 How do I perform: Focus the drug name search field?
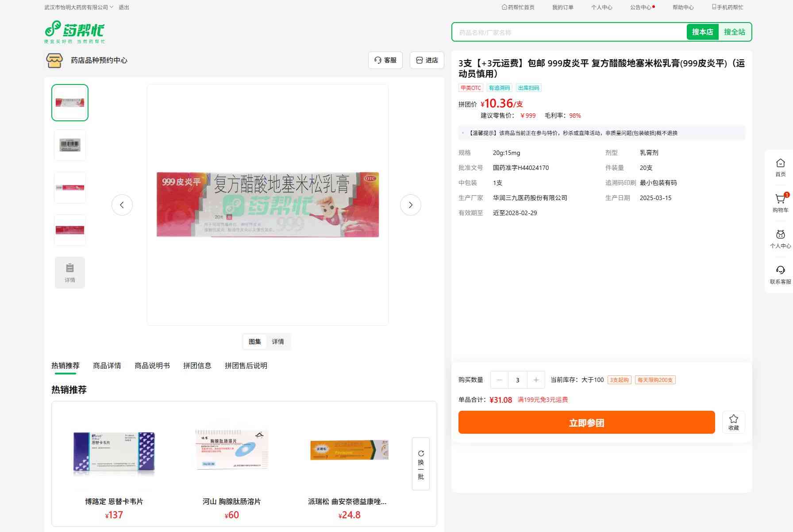(569, 32)
